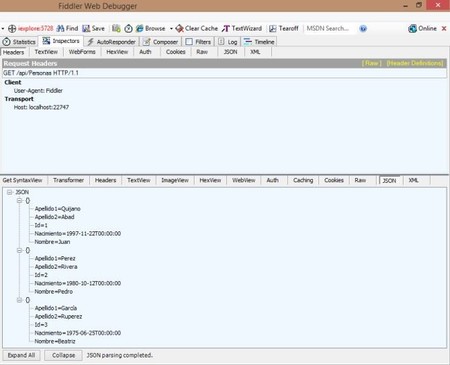This screenshot has height=365, width=450.
Task: Save the captured sessions
Action: tap(94, 29)
